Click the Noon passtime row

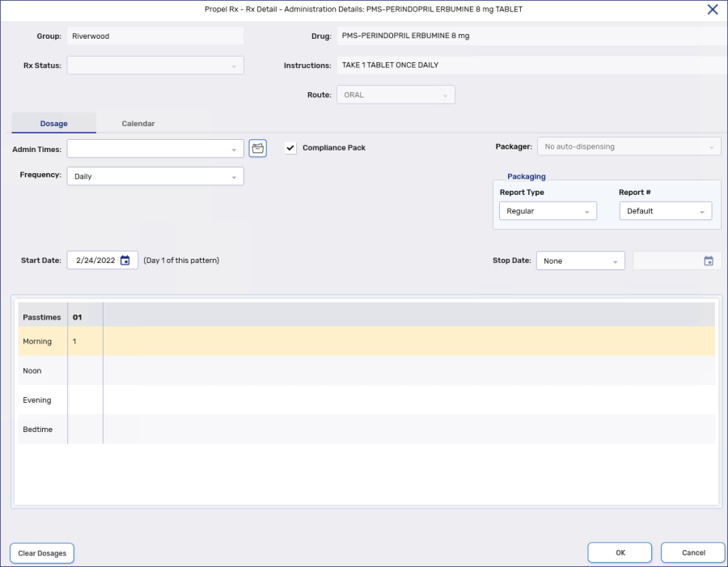32,370
